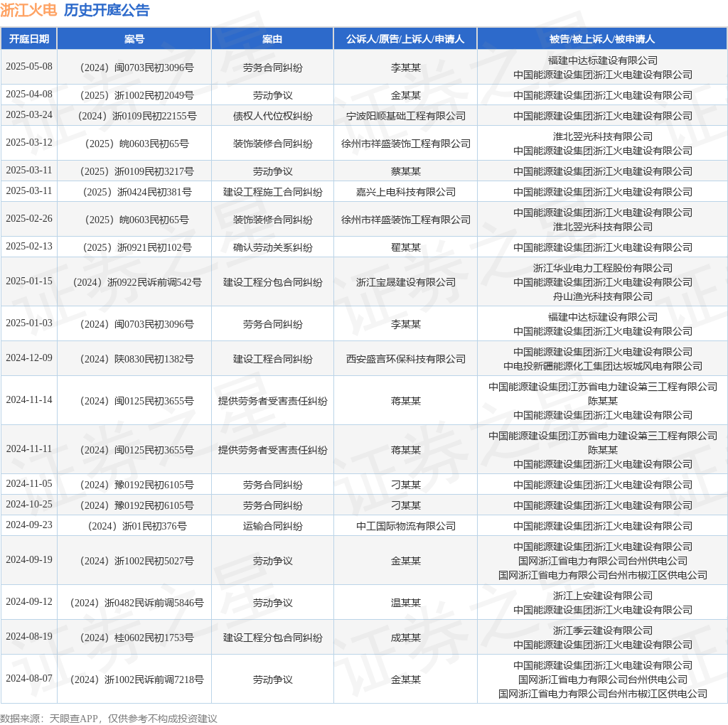Click case number (2025)浙0424民初381号

point(134,192)
